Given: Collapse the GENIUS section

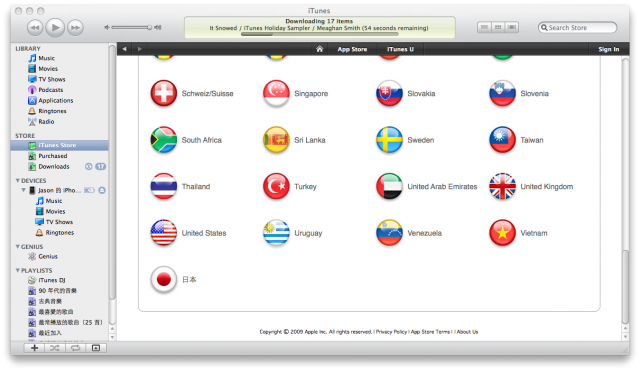Looking at the screenshot, I should pos(18,247).
